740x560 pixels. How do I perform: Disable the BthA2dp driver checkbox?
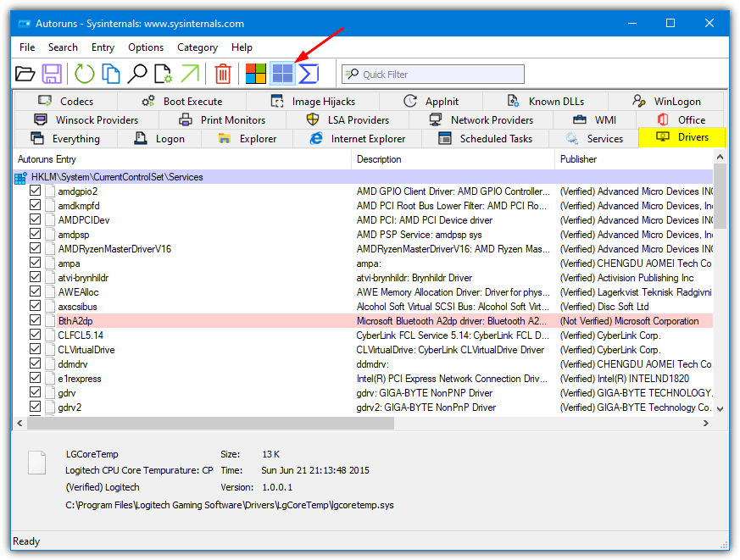[35, 320]
